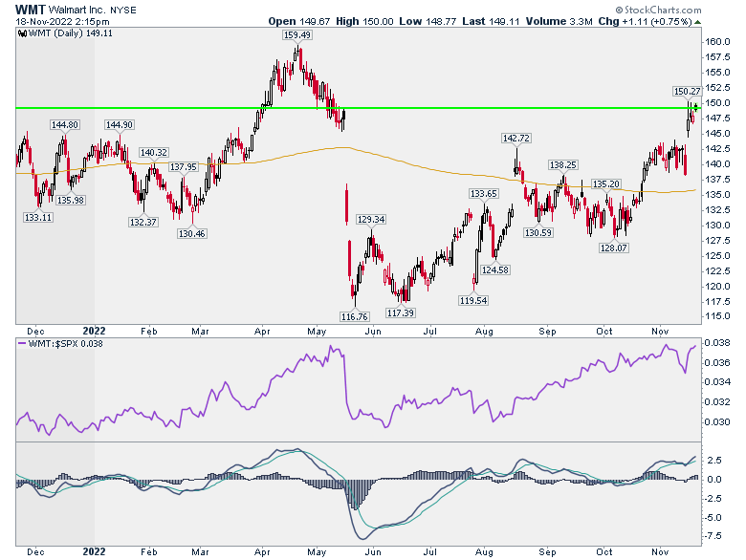Image resolution: width=746 pixels, height=560 pixels.
Task: Click the 115.0 price axis tick
Action: coord(717,316)
